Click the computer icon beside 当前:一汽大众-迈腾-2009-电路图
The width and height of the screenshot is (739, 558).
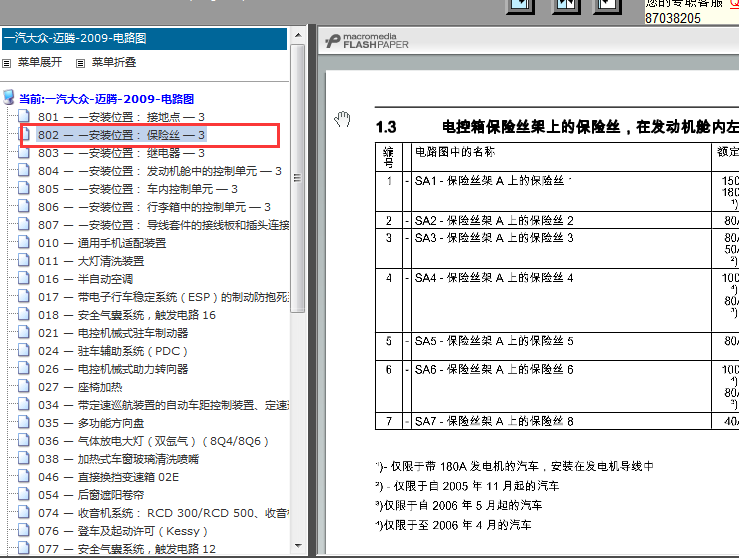coord(8,97)
